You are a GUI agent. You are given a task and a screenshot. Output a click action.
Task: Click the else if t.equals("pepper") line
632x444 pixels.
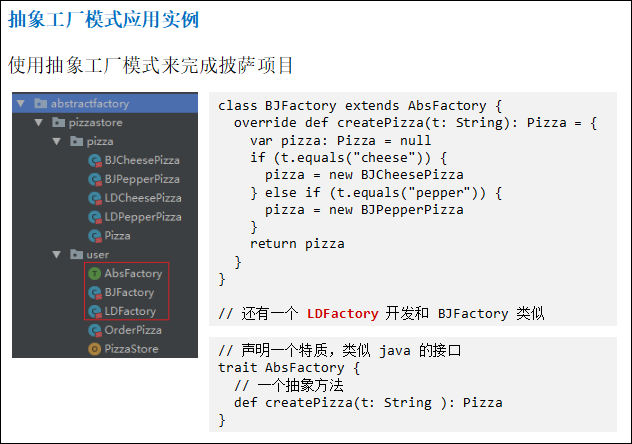pyautogui.click(x=376, y=193)
